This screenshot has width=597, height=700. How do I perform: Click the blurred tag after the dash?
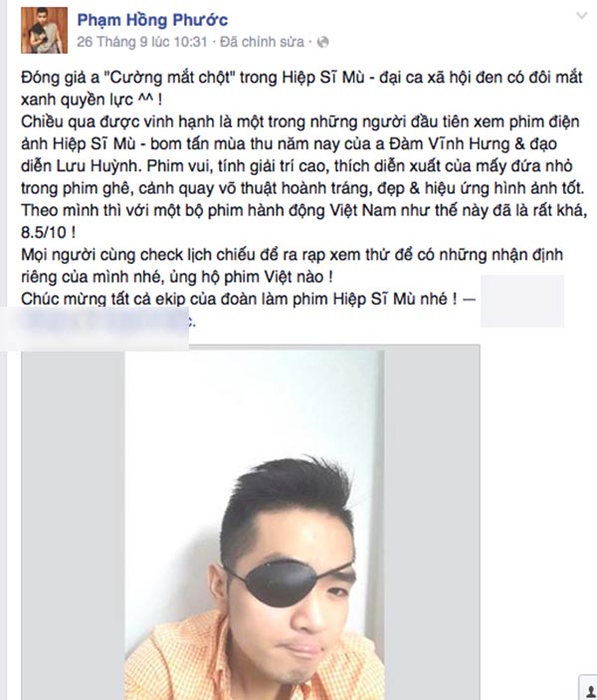point(522,301)
